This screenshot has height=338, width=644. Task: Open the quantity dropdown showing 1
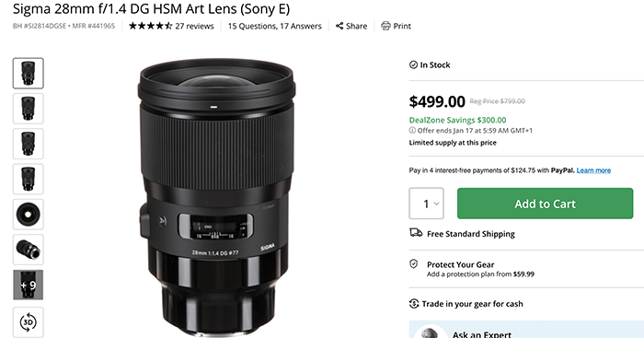coord(426,204)
